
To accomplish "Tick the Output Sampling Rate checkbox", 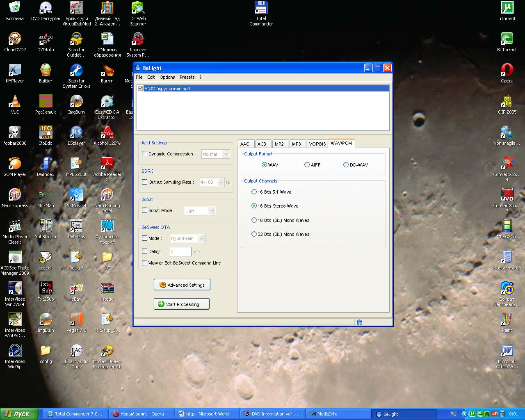I will click(144, 182).
